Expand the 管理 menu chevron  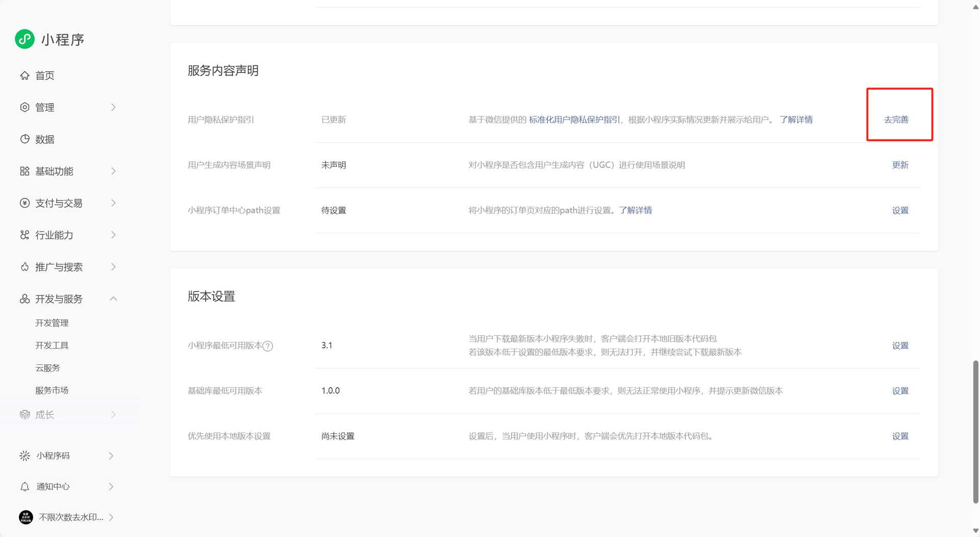click(x=113, y=107)
